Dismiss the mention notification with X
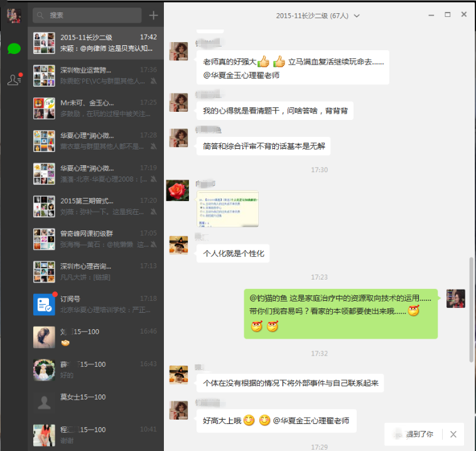 (453, 434)
